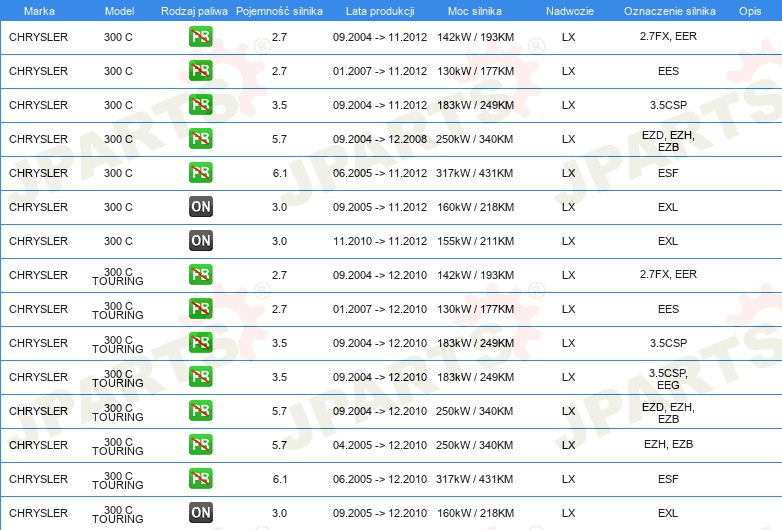Click the Opis column header
The width and height of the screenshot is (782, 530).
[749, 11]
